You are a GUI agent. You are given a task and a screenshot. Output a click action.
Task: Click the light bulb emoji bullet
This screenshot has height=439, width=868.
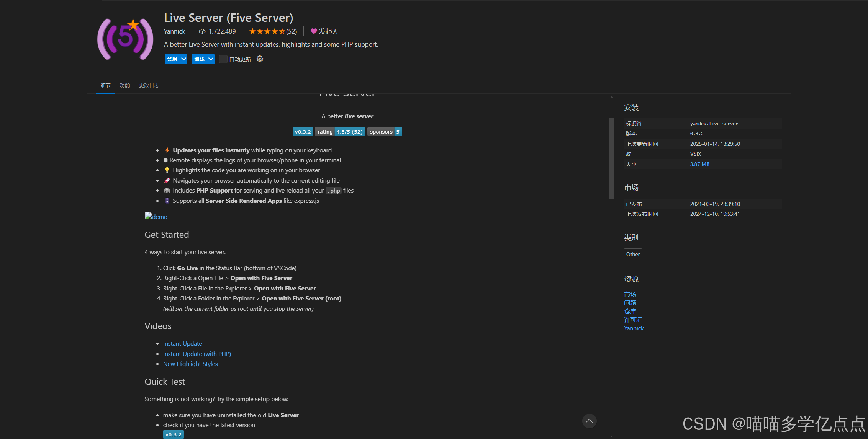[167, 170]
